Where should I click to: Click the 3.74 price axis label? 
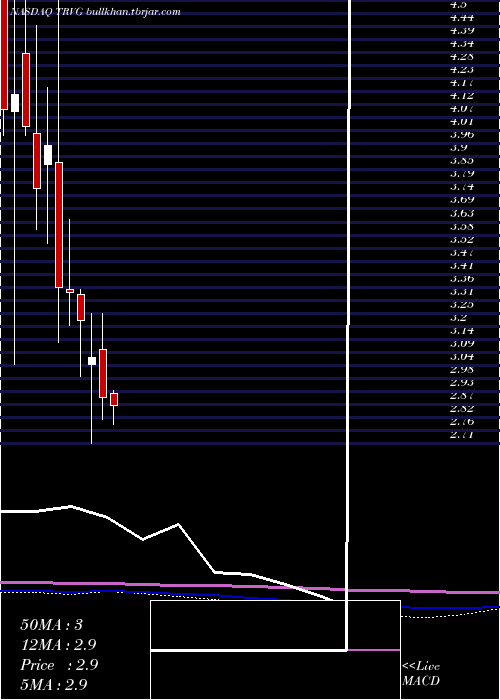tap(462, 187)
